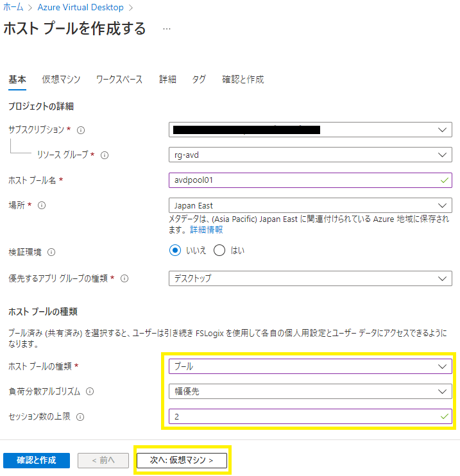The height and width of the screenshot is (476, 460).
Task: Open the 幅優先 load balancing dropdown
Action: pyautogui.click(x=311, y=391)
